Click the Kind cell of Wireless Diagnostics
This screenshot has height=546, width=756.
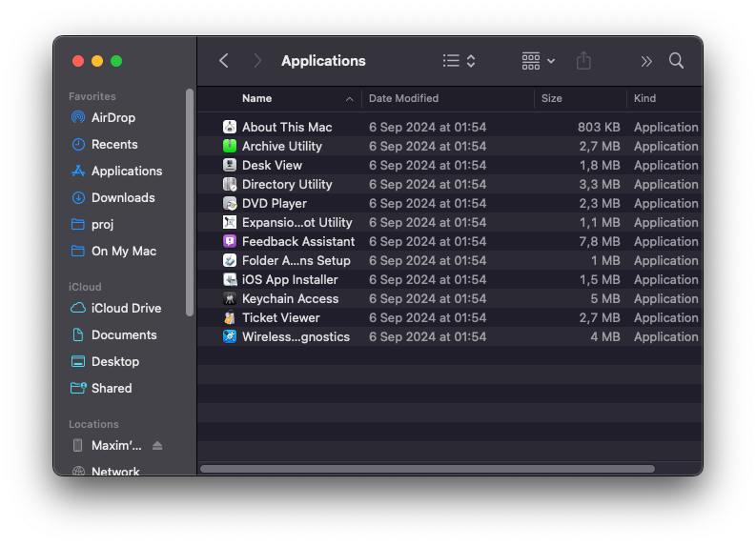(x=665, y=337)
